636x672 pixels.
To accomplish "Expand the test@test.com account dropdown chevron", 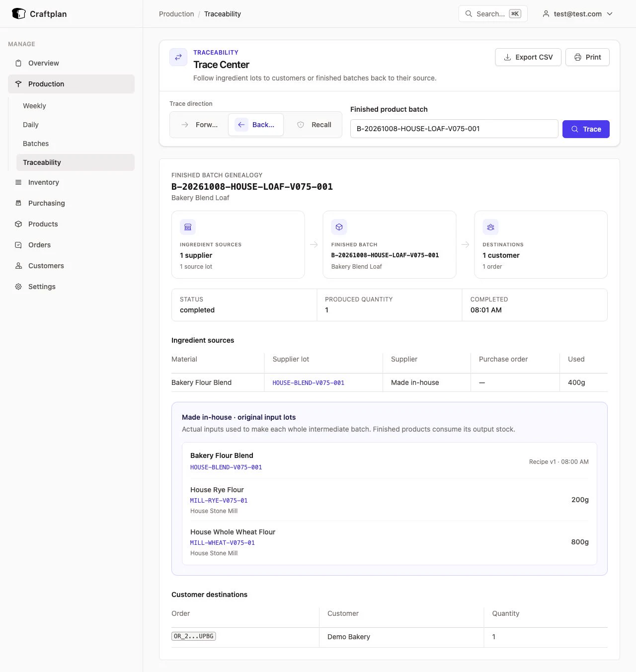I will (610, 14).
